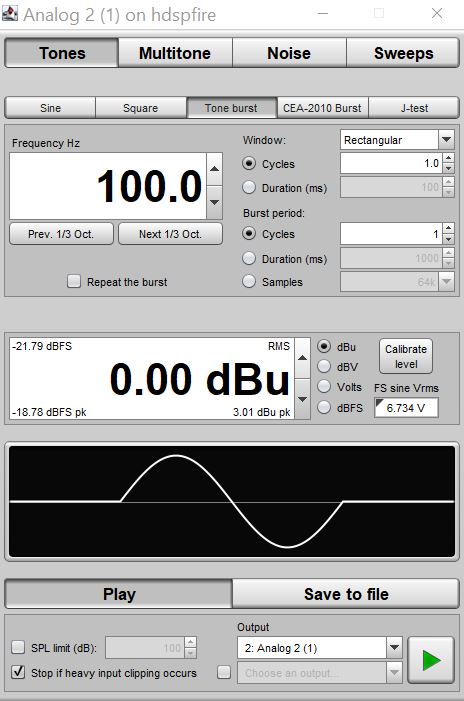This screenshot has height=701, width=464.
Task: Switch to the Tones tab
Action: (62, 53)
